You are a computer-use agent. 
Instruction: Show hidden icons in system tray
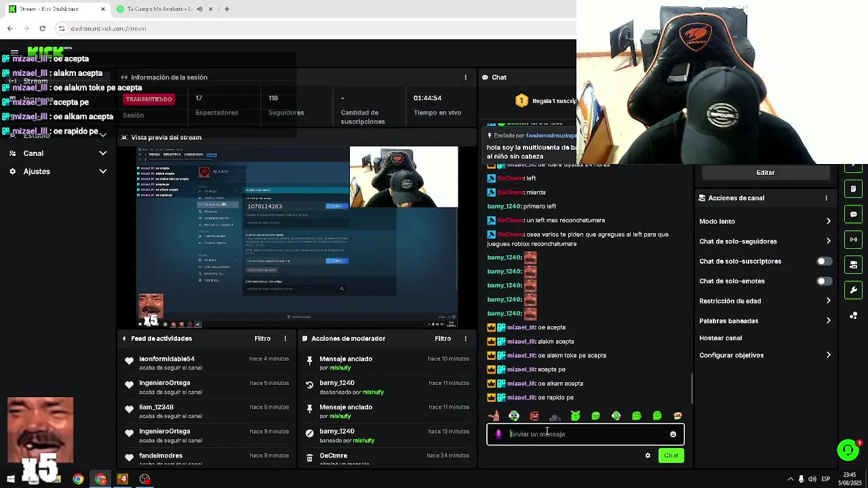pyautogui.click(x=790, y=479)
